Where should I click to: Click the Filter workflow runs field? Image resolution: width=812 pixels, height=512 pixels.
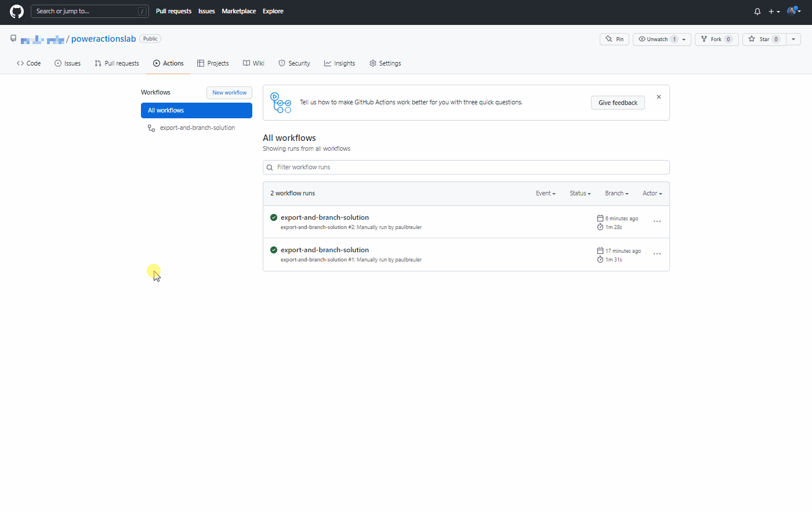466,167
